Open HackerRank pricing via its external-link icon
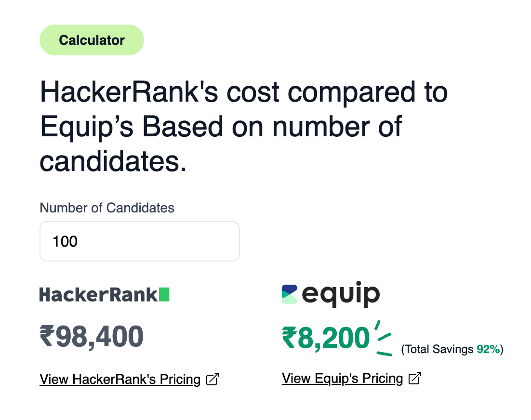The image size is (531, 420). [212, 380]
